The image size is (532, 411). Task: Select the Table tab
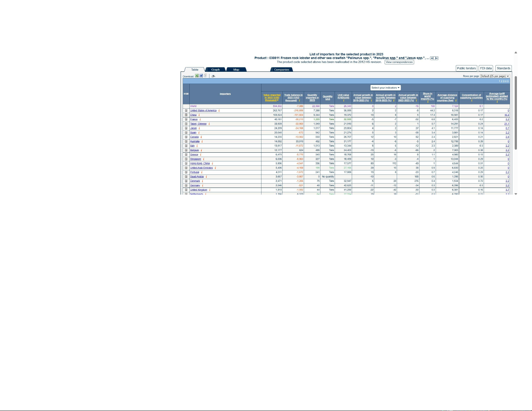(x=195, y=70)
